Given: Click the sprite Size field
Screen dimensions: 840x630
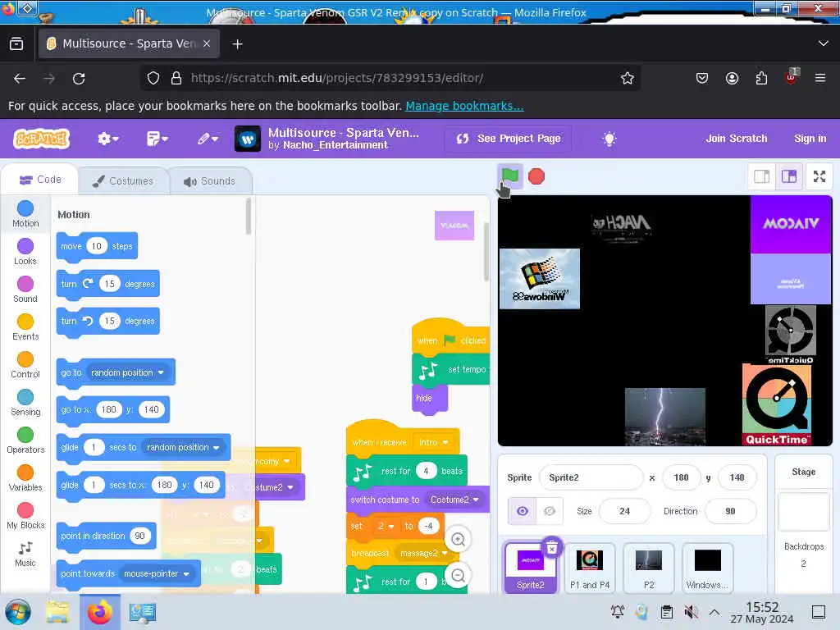Looking at the screenshot, I should coord(624,511).
